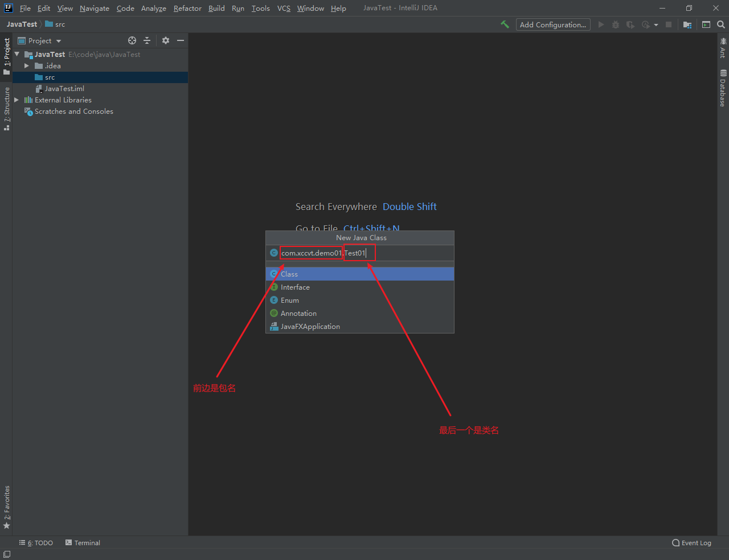Open the Edit menu
The height and width of the screenshot is (560, 729).
44,8
